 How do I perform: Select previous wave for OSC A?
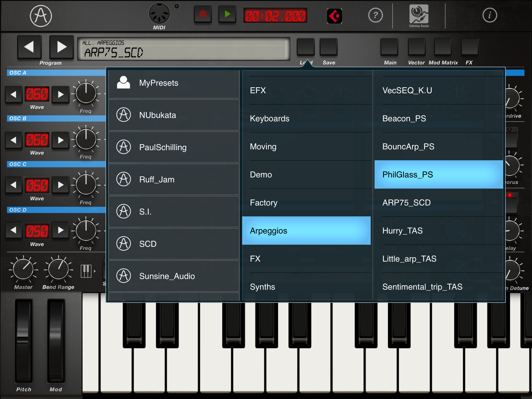14,94
